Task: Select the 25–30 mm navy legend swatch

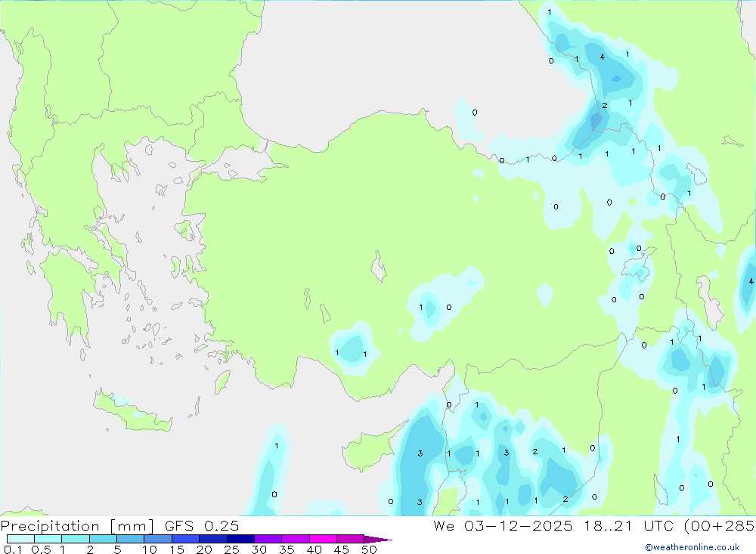Action: click(x=240, y=539)
